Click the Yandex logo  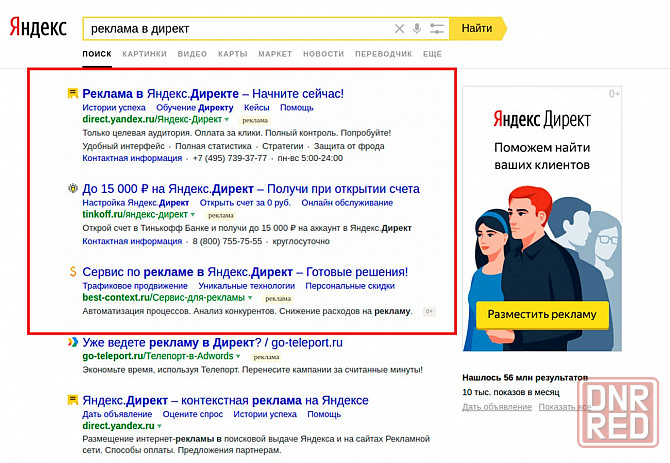[38, 28]
